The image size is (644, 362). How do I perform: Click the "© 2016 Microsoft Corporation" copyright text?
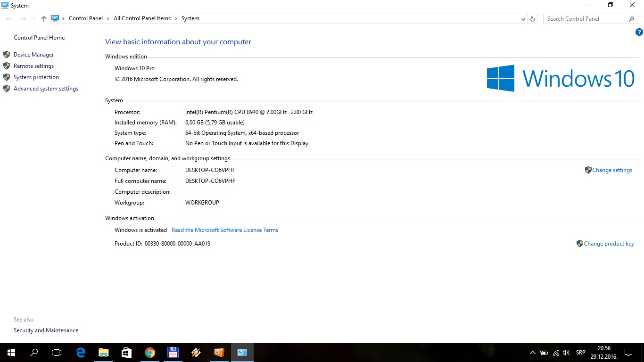(x=176, y=79)
